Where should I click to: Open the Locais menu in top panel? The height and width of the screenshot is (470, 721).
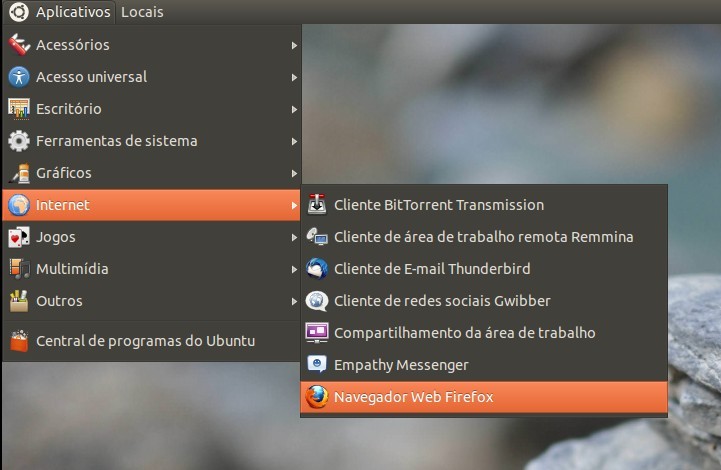coord(142,12)
